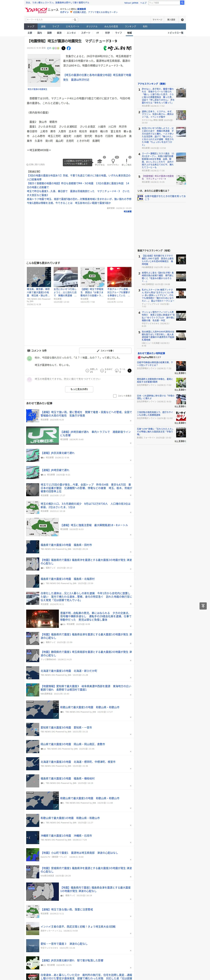Open the 不良グループら逮捕 article thumbnail

[x=119, y=277]
